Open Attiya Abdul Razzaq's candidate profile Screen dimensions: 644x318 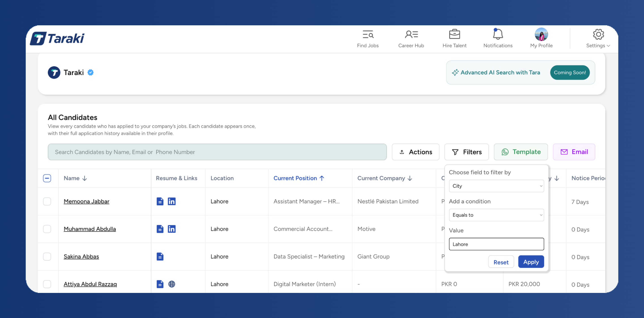(90, 284)
